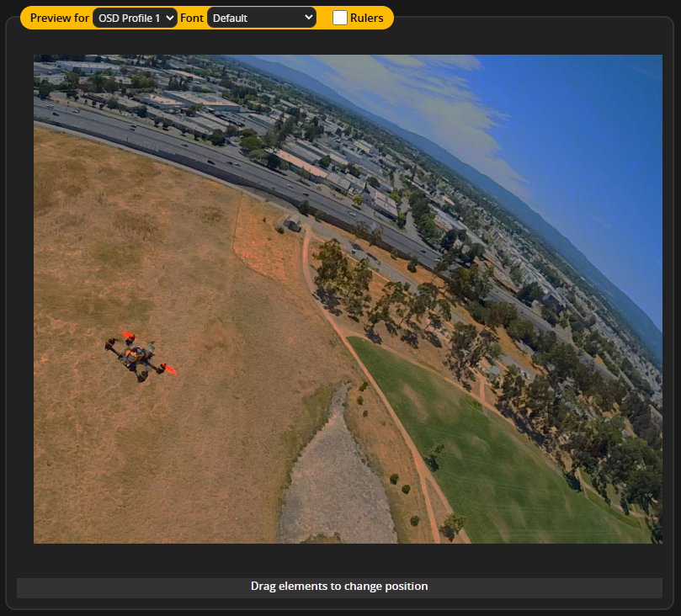Expand the Font Default dropdown

pyautogui.click(x=261, y=18)
